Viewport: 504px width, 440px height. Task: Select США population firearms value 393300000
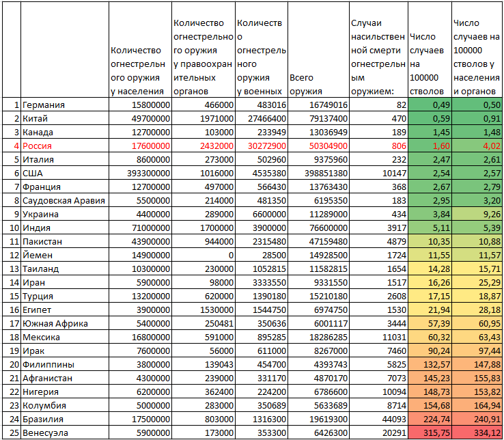coord(140,174)
